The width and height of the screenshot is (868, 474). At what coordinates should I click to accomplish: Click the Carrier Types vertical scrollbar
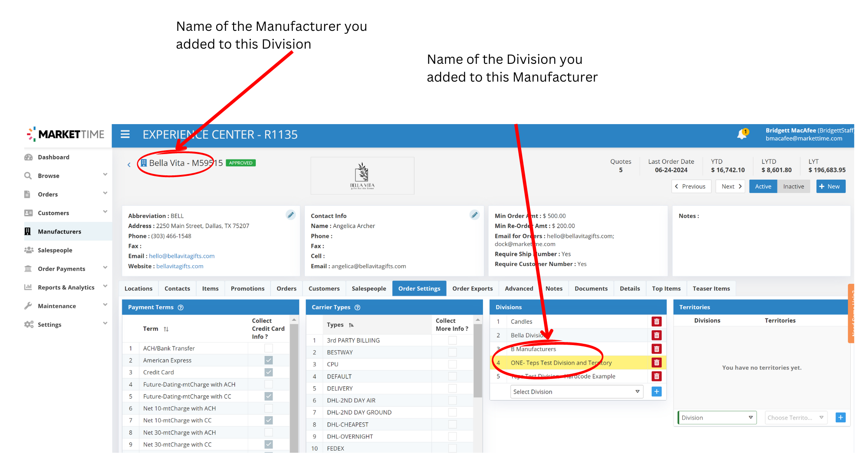coord(478,360)
